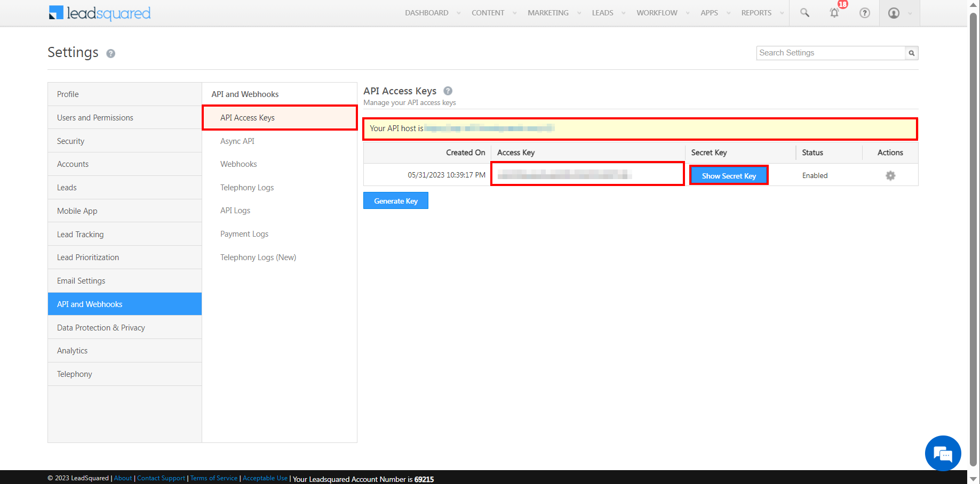Viewport: 980px width, 484px height.
Task: Open the user profile avatar menu
Action: 894,13
